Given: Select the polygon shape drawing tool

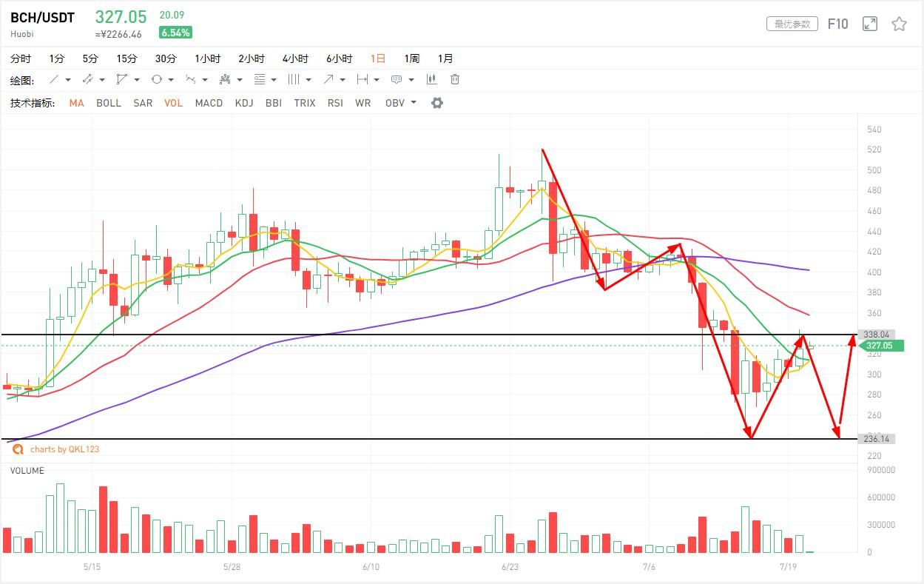Looking at the screenshot, I should point(121,79).
